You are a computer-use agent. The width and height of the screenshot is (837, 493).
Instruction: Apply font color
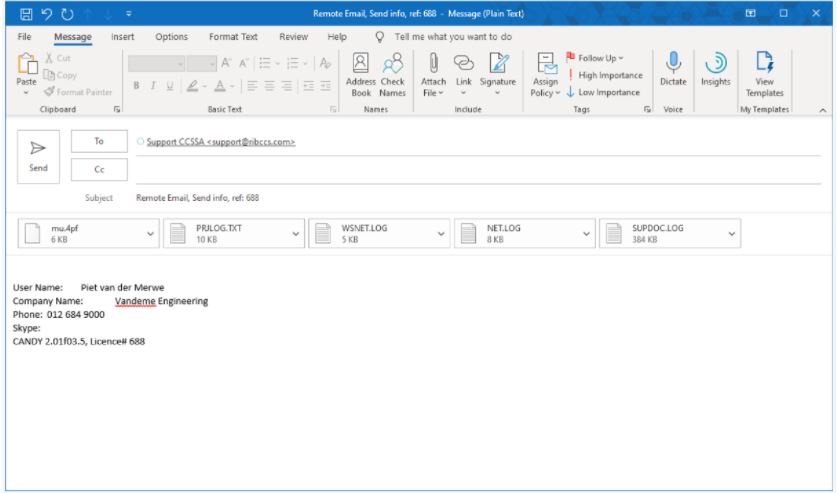(x=220, y=86)
